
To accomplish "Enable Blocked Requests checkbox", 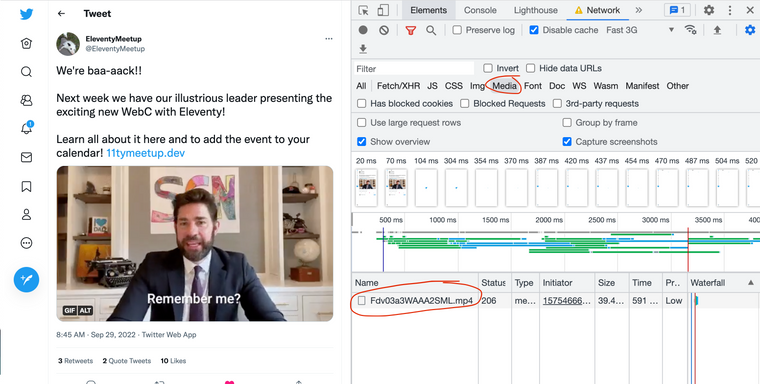I will click(465, 103).
